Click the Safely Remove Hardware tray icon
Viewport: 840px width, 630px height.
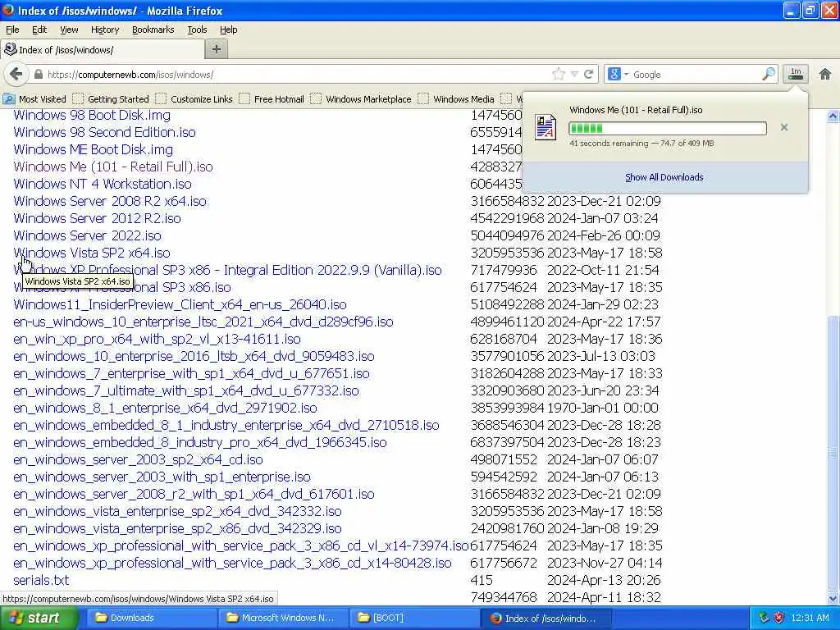[x=764, y=618]
